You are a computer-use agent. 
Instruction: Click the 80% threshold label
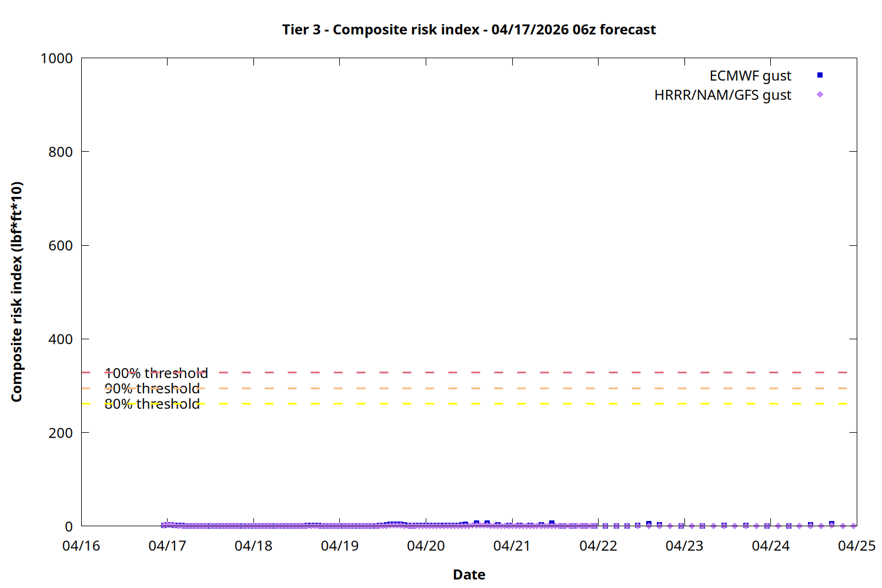pyautogui.click(x=152, y=404)
